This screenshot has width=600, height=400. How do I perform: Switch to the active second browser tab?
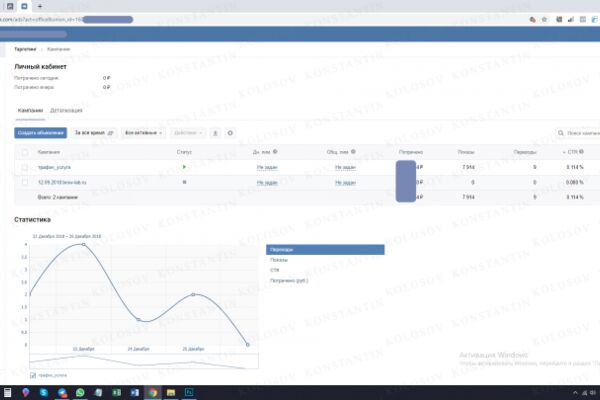pos(24,6)
